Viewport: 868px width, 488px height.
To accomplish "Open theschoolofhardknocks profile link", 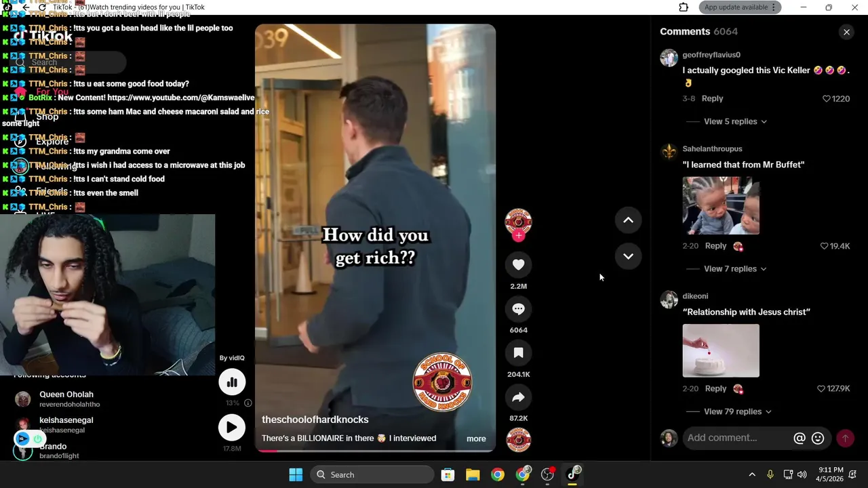I will pos(315,420).
